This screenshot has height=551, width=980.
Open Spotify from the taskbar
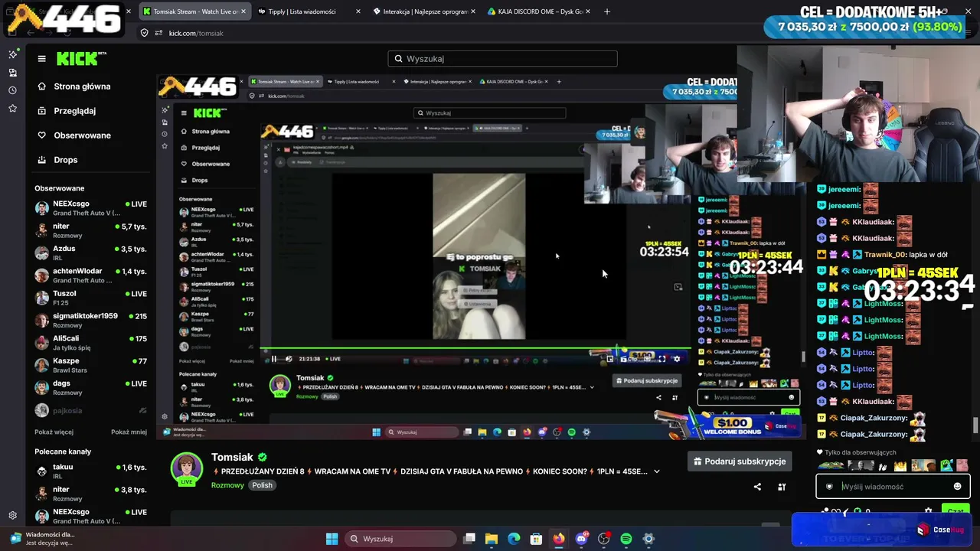tap(626, 539)
